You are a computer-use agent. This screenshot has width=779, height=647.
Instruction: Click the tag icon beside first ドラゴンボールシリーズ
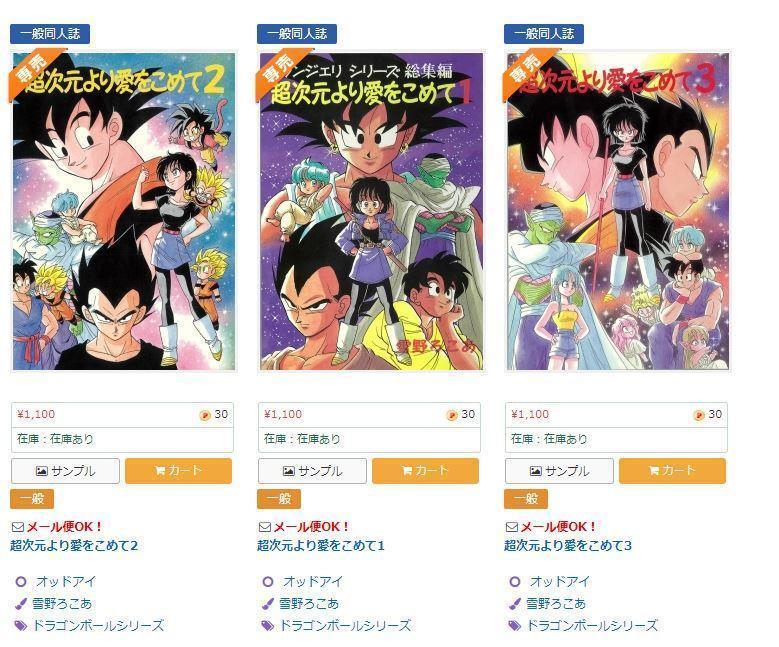[20, 625]
